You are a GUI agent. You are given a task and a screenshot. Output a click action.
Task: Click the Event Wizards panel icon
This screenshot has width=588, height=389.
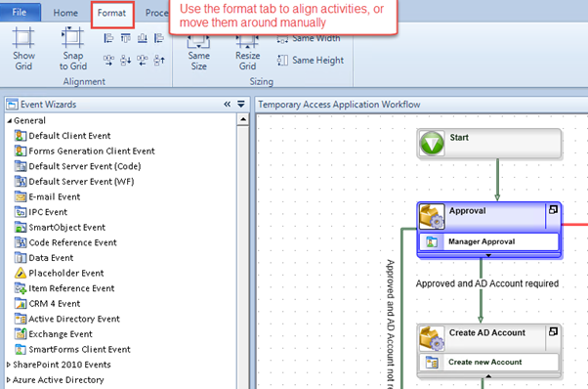click(13, 105)
